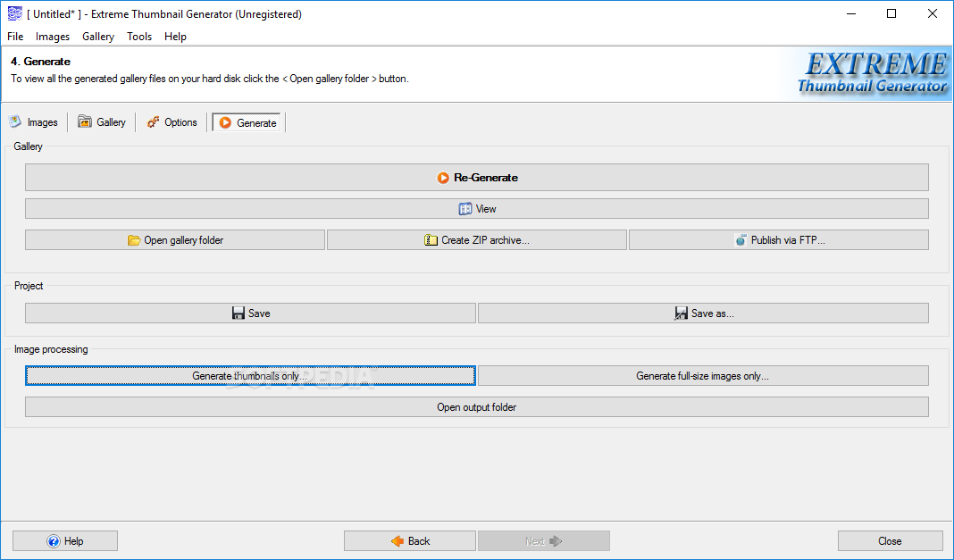The image size is (954, 560).
Task: Select the Generate tab
Action: (247, 122)
